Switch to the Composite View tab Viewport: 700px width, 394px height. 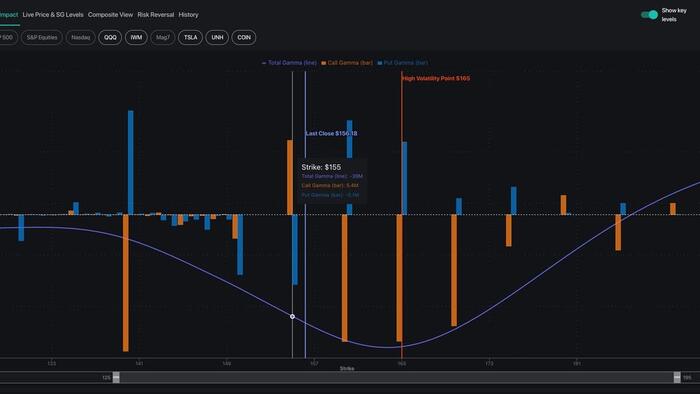(x=110, y=15)
